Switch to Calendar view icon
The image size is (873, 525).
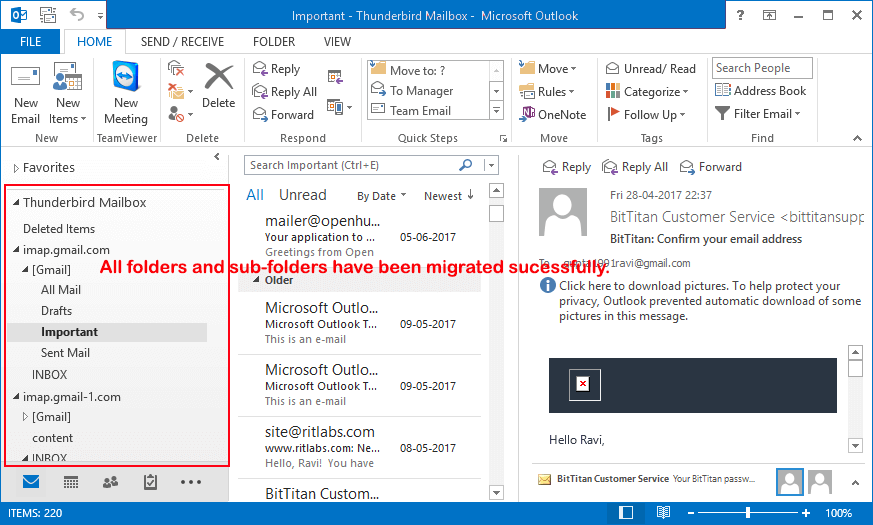click(71, 482)
